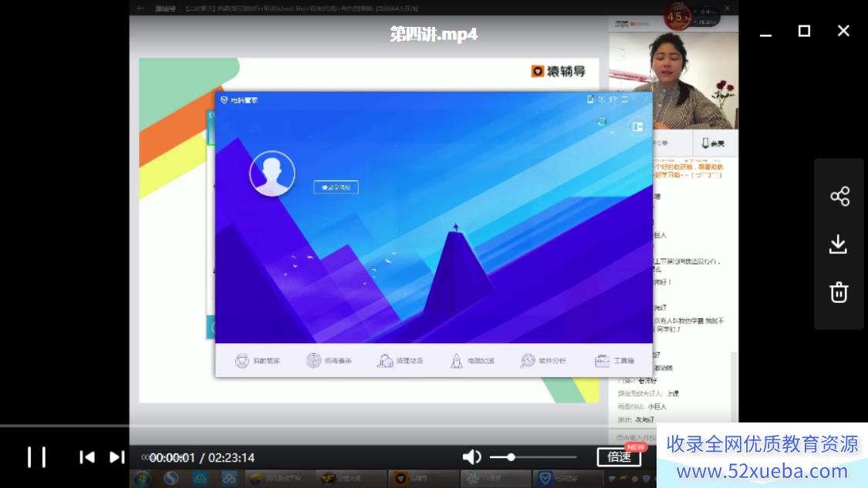Switch to the 电脑管家 taskbar item
868x488 pixels.
(567, 478)
